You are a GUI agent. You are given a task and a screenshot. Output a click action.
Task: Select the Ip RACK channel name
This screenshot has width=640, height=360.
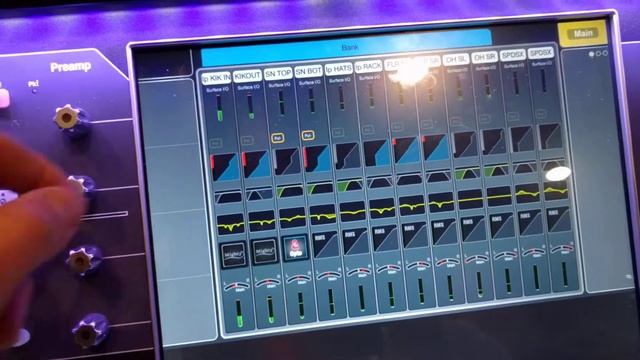[x=368, y=66]
